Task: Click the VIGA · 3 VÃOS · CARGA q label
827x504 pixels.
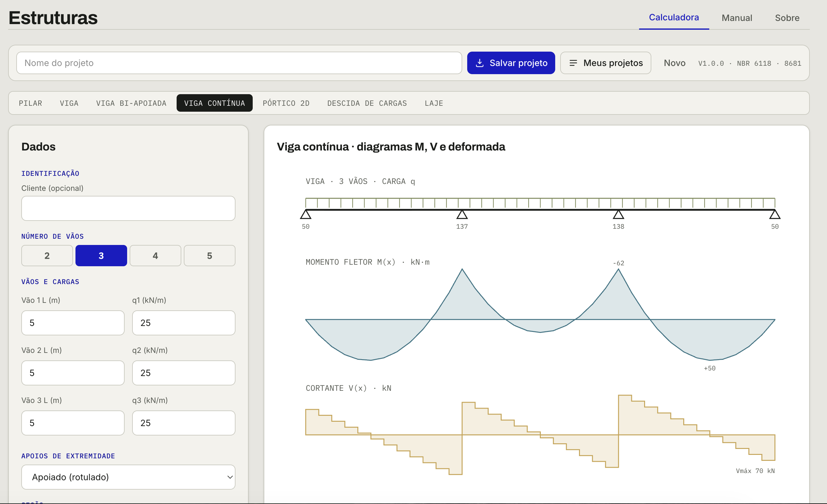Action: pyautogui.click(x=360, y=181)
